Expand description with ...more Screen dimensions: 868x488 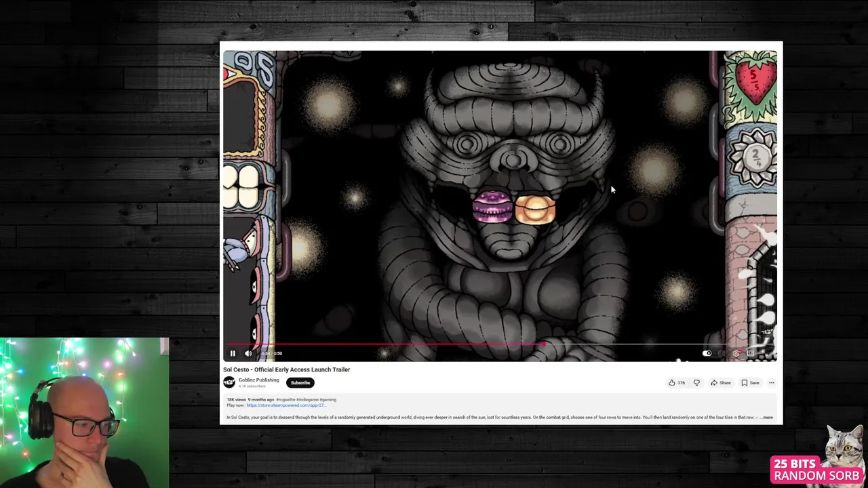(767, 418)
